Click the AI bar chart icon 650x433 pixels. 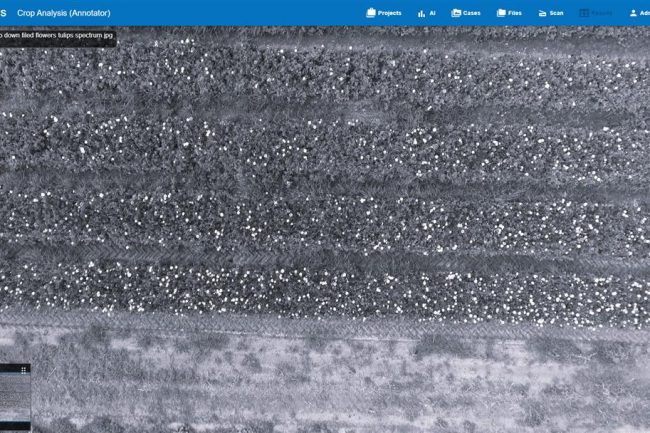419,13
